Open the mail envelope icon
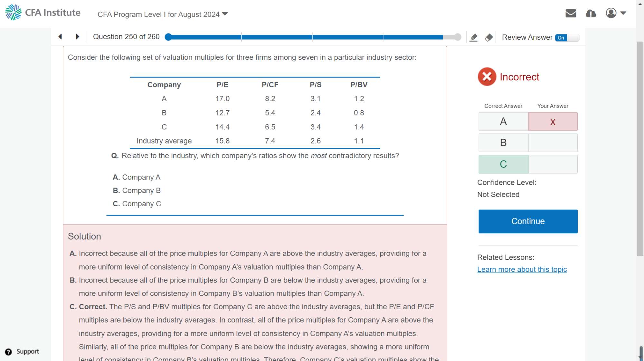644x361 pixels. click(571, 13)
